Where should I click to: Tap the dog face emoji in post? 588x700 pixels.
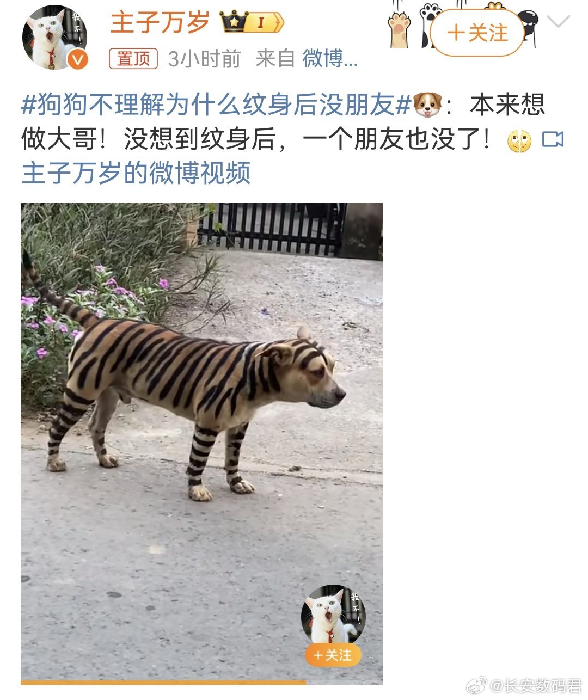pos(427,105)
